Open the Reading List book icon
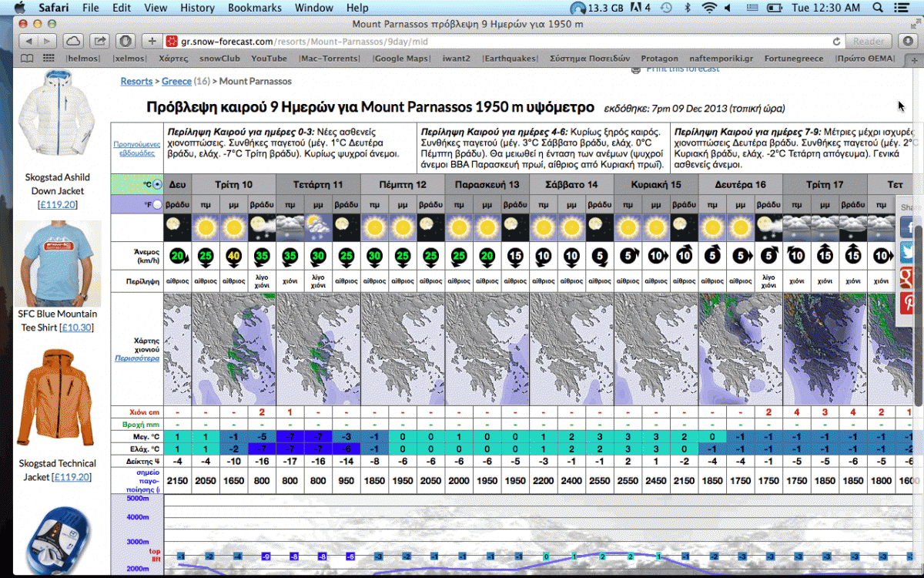The height and width of the screenshot is (578, 924). click(27, 58)
